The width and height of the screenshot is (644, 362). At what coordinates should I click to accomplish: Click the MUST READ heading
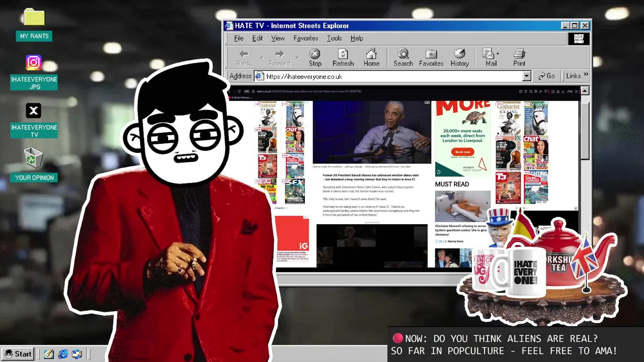coord(452,185)
